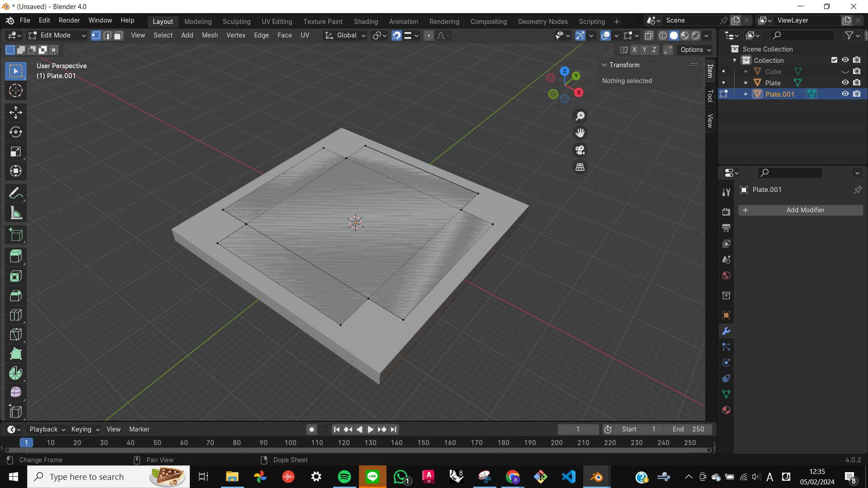The width and height of the screenshot is (868, 488).
Task: Pick the Add Cube tool
Action: pos(16,235)
